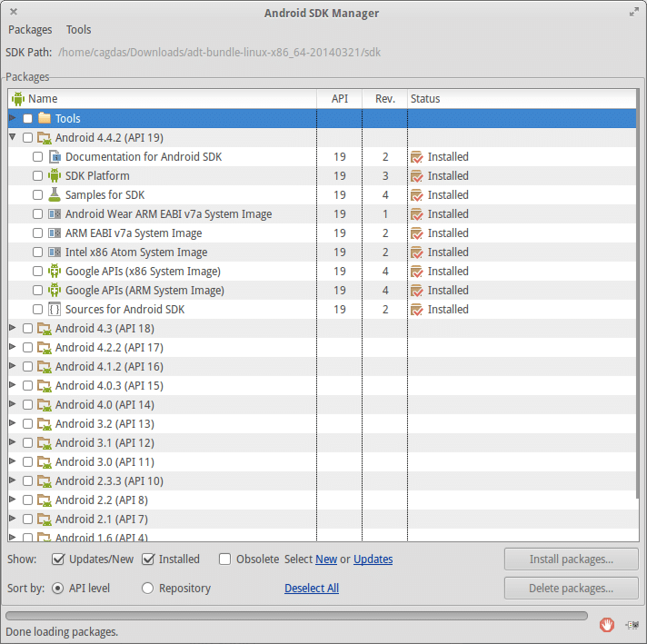The image size is (647, 644).
Task: Open the Packages menu
Action: 30,30
